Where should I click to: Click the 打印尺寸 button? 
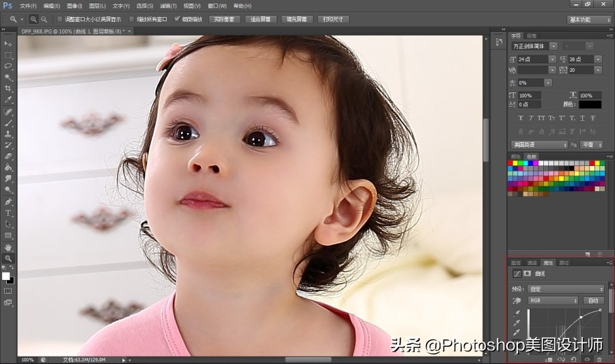(x=333, y=19)
